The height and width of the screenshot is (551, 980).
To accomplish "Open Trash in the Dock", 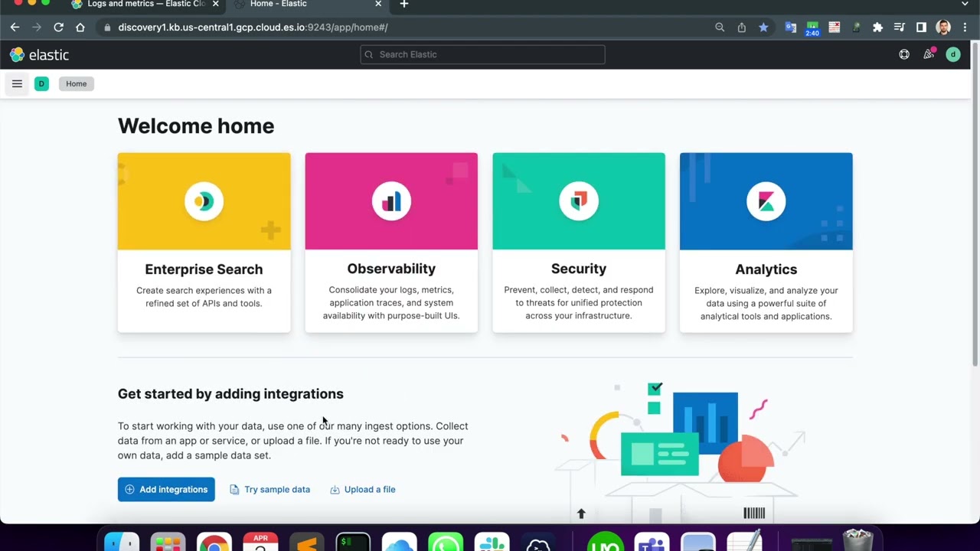I will pos(858,540).
